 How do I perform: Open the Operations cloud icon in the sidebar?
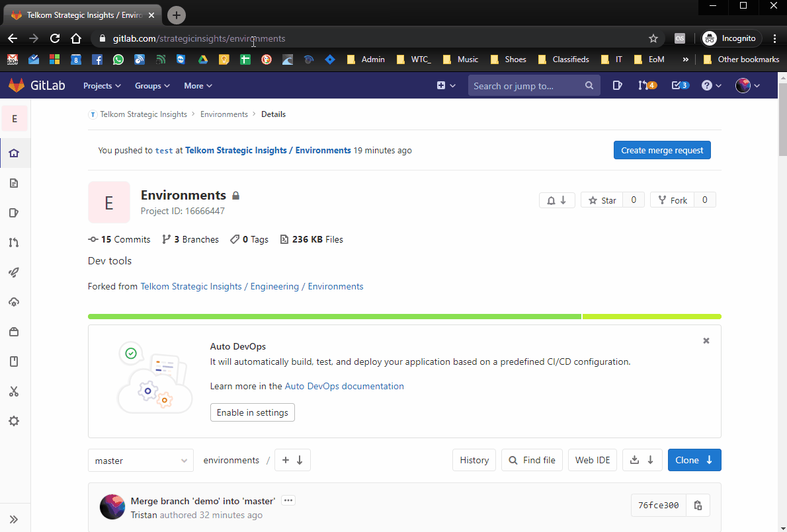pos(14,302)
